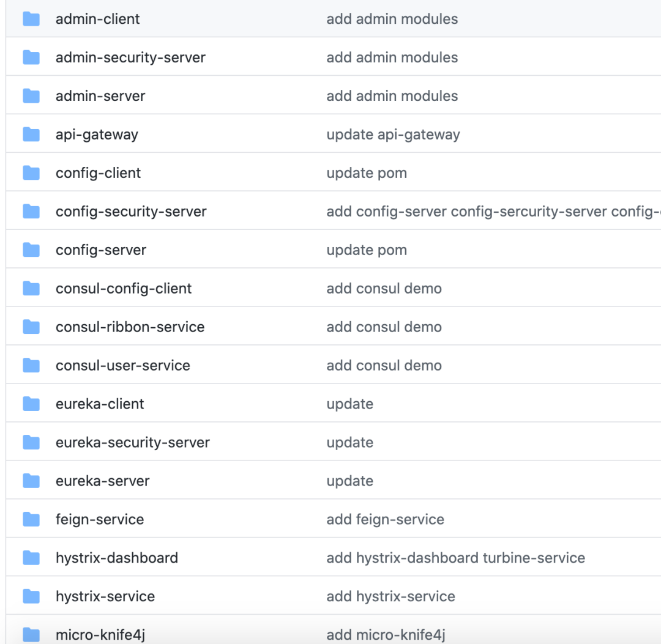
Task: Click the micro-knife4j folder icon
Action: (x=31, y=634)
